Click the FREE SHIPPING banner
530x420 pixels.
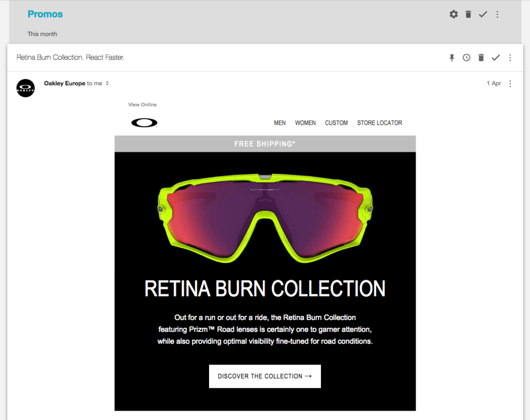click(265, 144)
